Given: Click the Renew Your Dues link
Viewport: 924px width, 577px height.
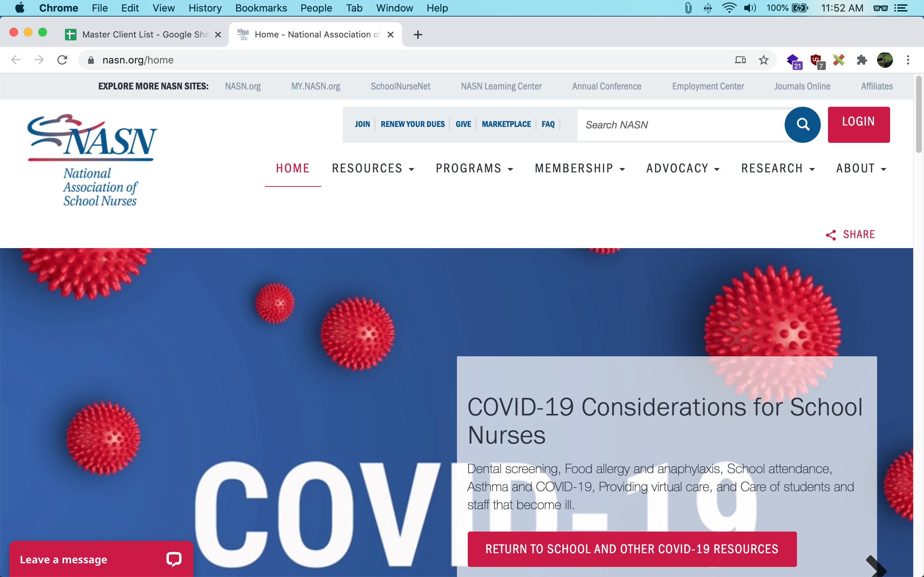Looking at the screenshot, I should [x=412, y=124].
